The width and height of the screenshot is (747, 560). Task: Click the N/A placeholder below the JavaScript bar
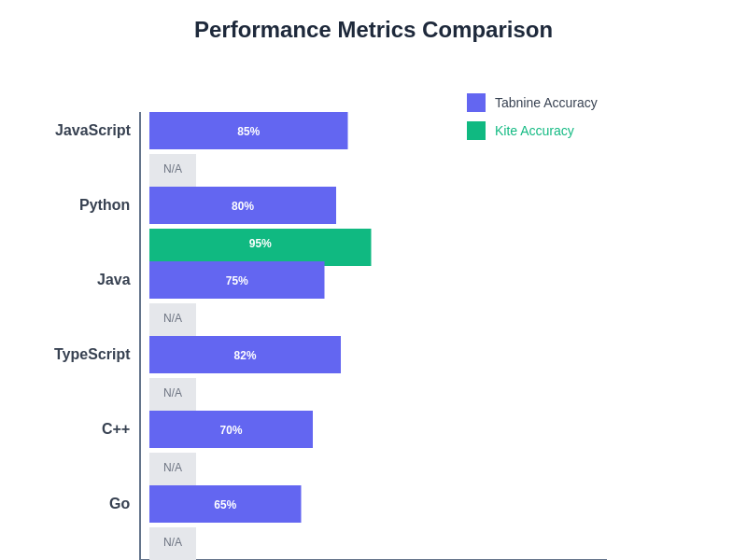coord(173,169)
